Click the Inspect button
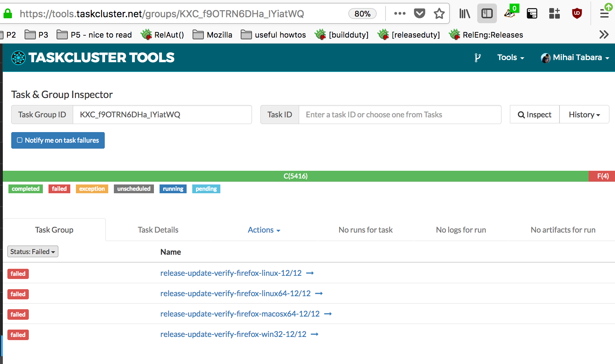The width and height of the screenshot is (615, 364). 535,115
